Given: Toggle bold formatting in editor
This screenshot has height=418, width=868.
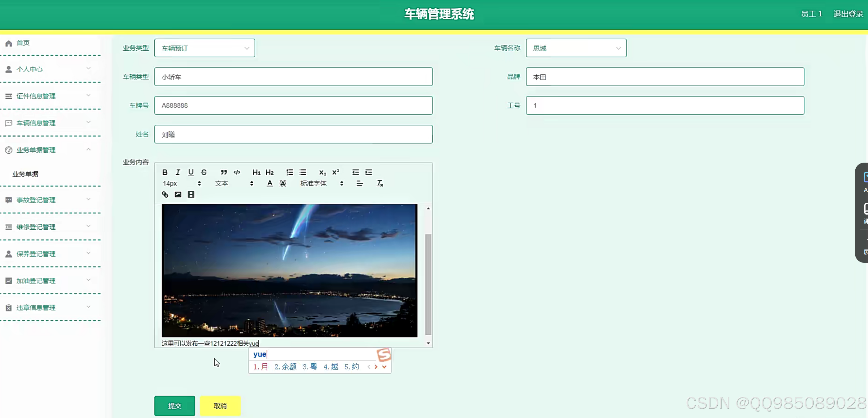Looking at the screenshot, I should [x=165, y=172].
